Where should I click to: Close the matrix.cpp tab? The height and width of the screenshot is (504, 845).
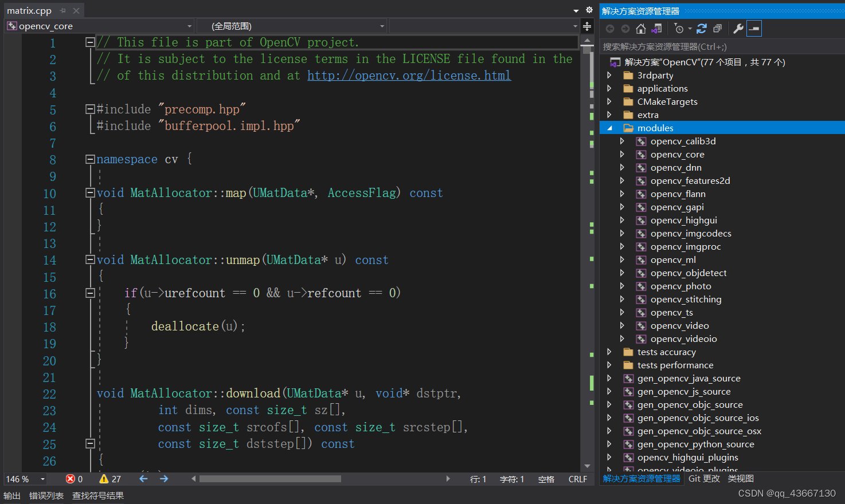pyautogui.click(x=76, y=10)
